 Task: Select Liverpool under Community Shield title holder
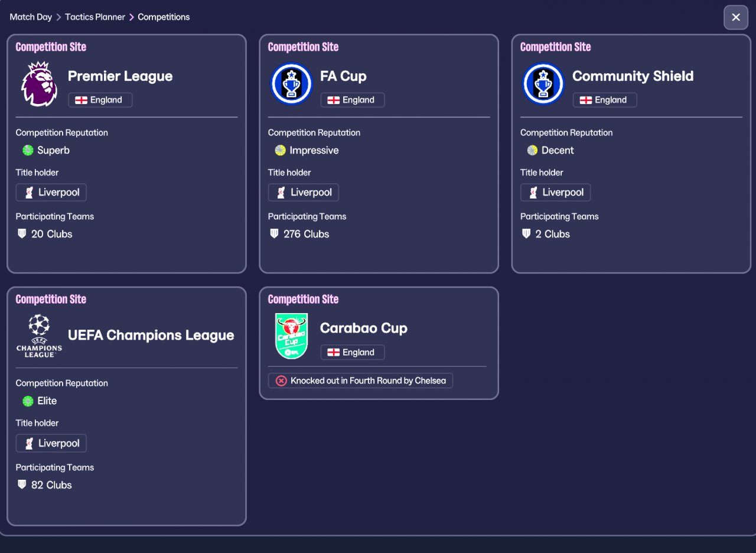coord(556,193)
